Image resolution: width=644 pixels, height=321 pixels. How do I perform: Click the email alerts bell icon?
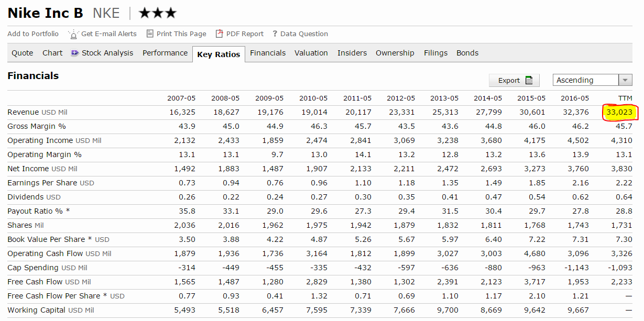click(x=73, y=34)
